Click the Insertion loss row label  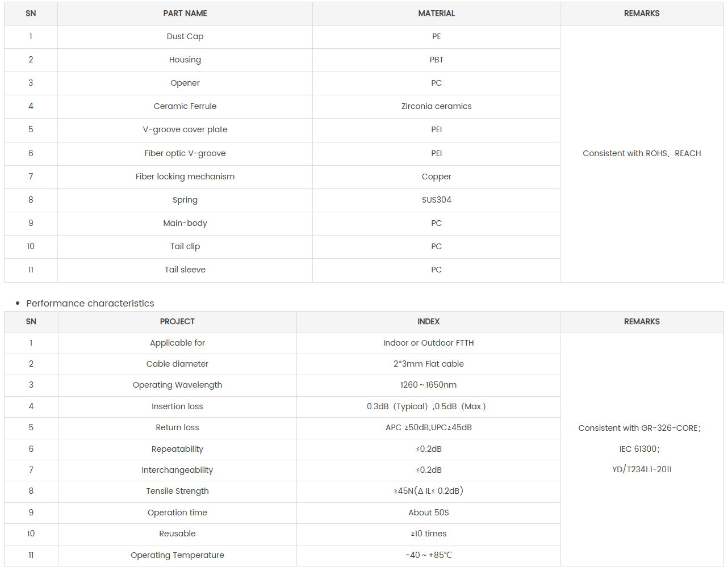[x=177, y=406]
